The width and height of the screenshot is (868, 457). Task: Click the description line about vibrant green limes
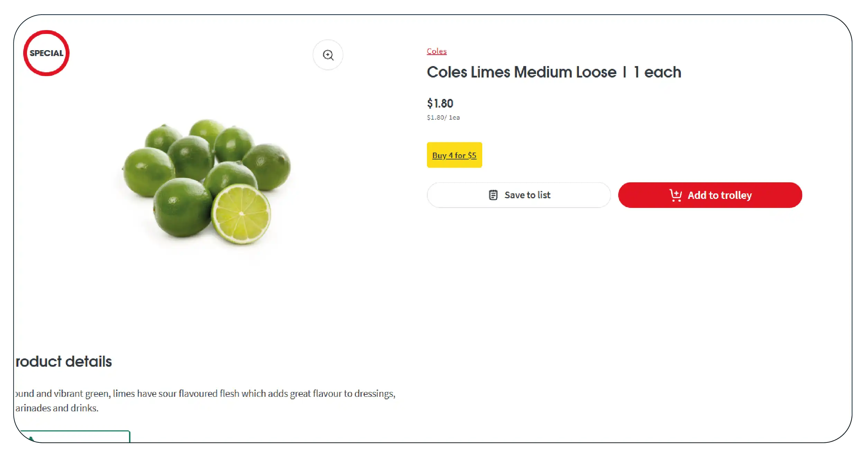205,394
